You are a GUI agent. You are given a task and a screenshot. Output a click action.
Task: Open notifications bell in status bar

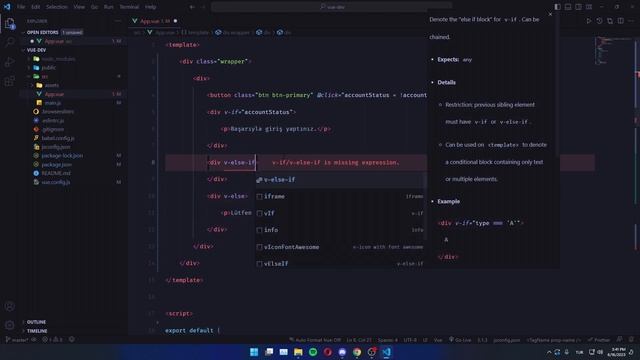point(631,340)
